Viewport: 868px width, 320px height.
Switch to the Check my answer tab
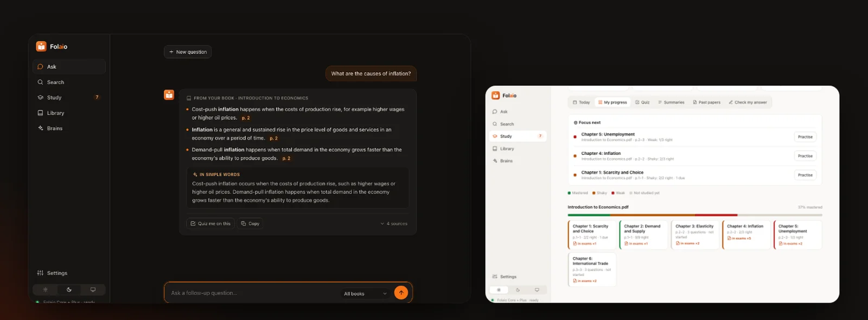pyautogui.click(x=748, y=102)
